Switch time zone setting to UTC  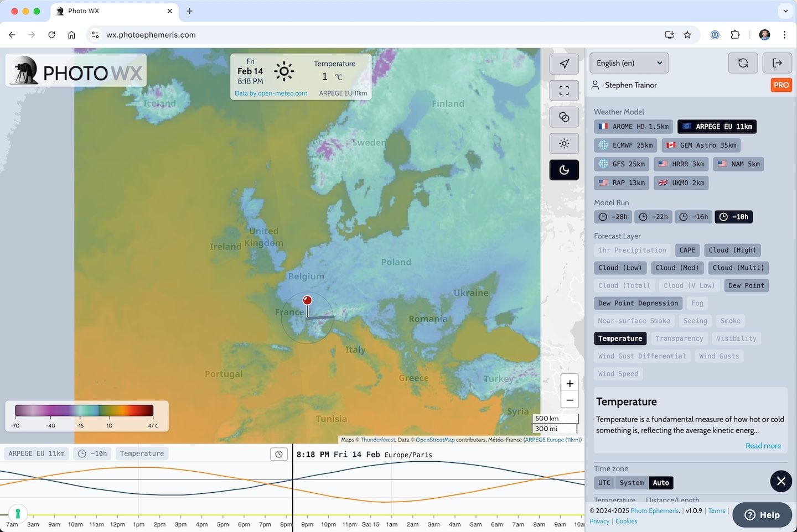[604, 482]
